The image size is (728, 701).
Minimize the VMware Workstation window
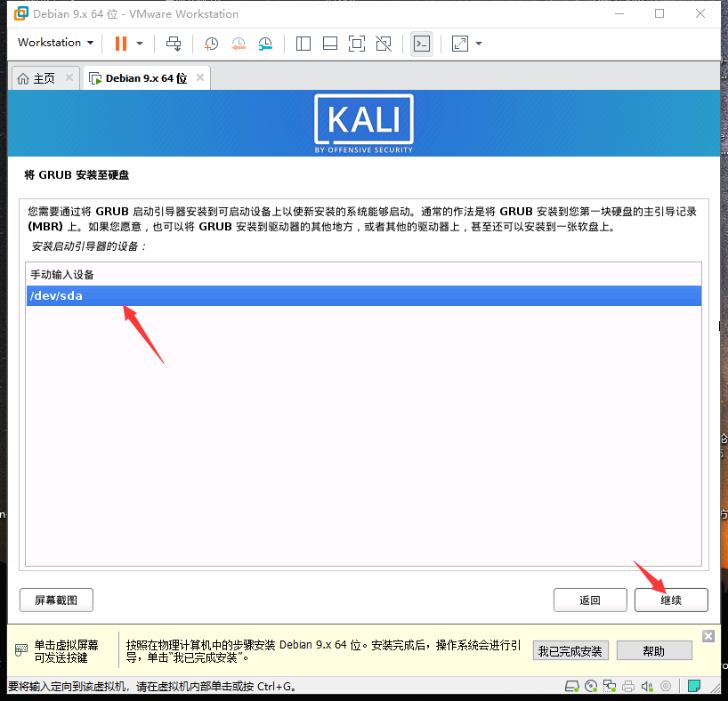619,13
